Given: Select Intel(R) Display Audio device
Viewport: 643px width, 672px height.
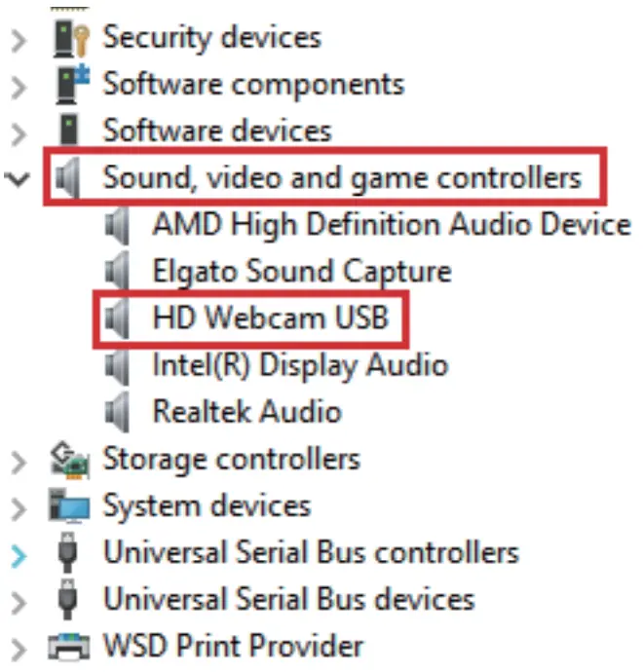Looking at the screenshot, I should (x=299, y=365).
